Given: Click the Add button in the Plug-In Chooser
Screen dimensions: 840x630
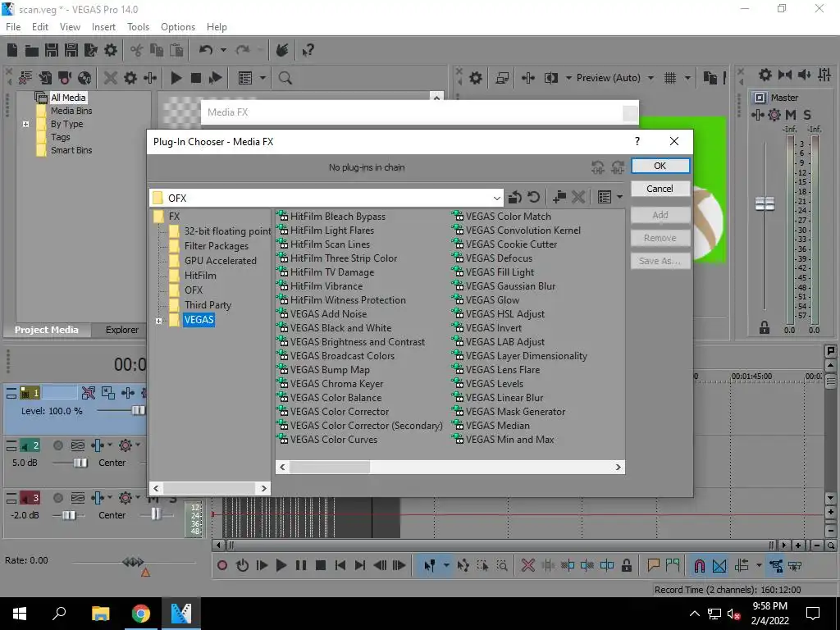Looking at the screenshot, I should pyautogui.click(x=660, y=215).
